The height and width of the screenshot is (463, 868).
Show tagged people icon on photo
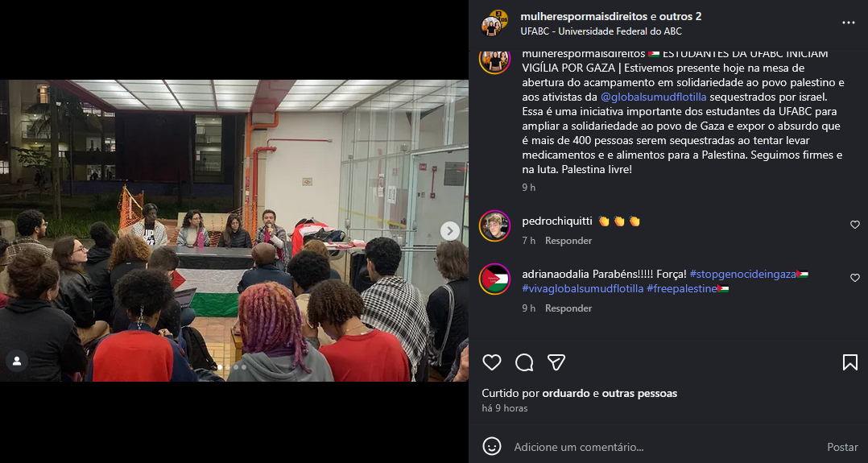(17, 361)
